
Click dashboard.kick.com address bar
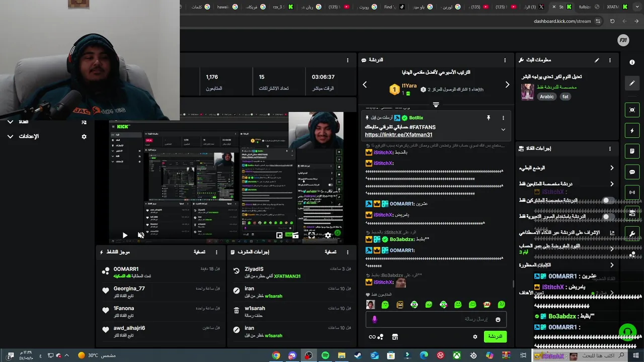(x=562, y=21)
